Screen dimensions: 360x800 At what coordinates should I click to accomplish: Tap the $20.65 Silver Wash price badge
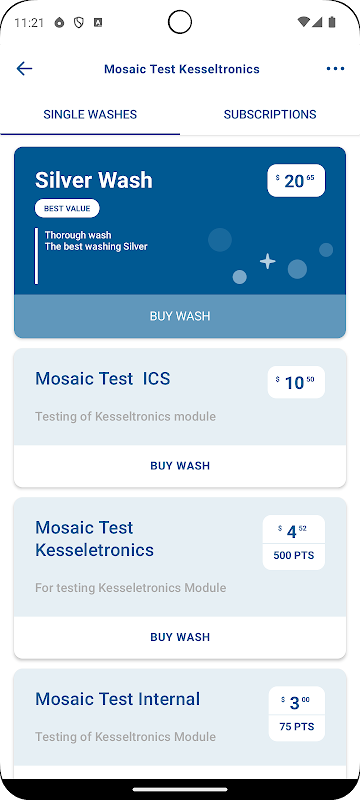tap(296, 180)
